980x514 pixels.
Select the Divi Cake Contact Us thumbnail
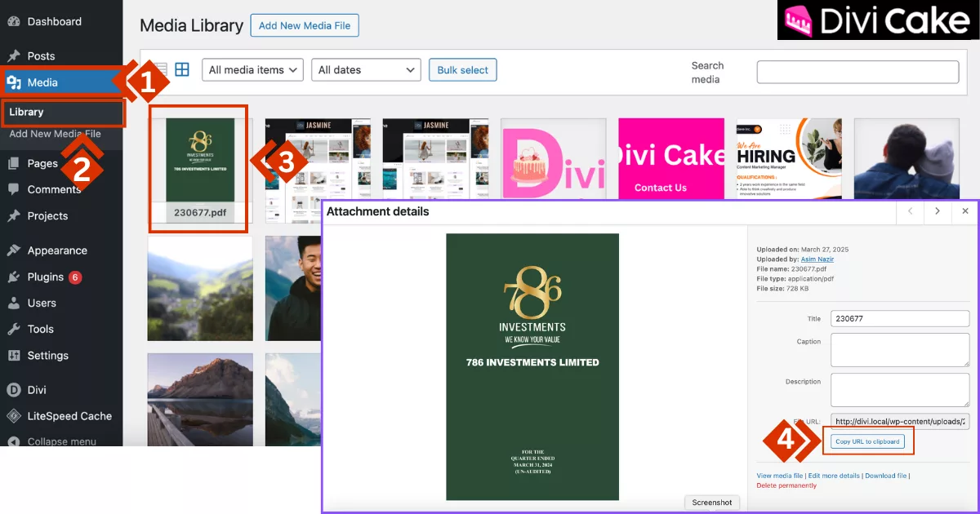click(x=670, y=158)
